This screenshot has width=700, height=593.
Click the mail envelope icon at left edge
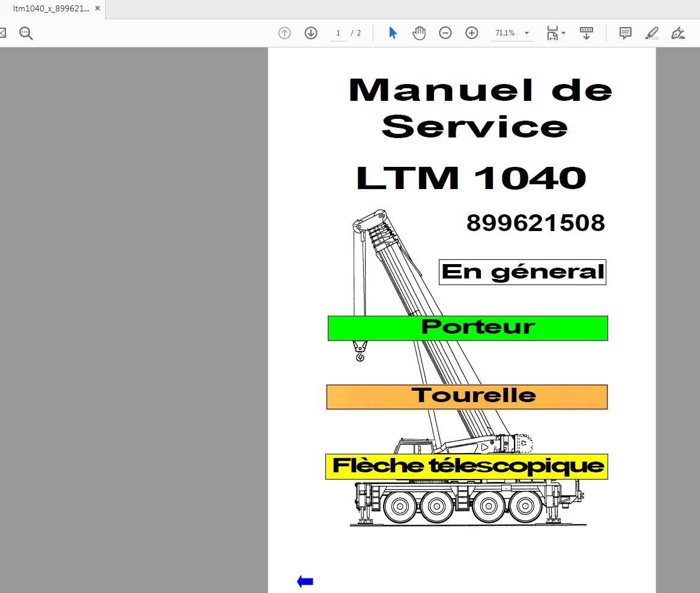point(2,33)
